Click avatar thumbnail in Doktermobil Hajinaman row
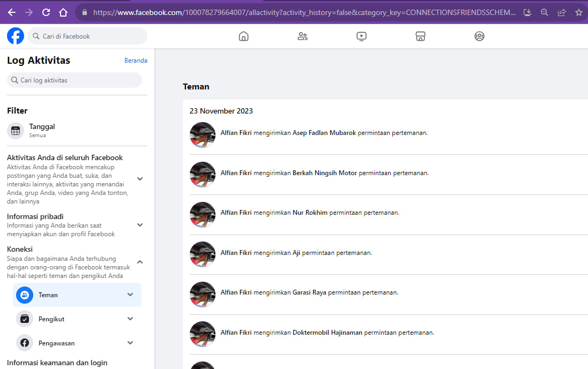 pos(203,334)
